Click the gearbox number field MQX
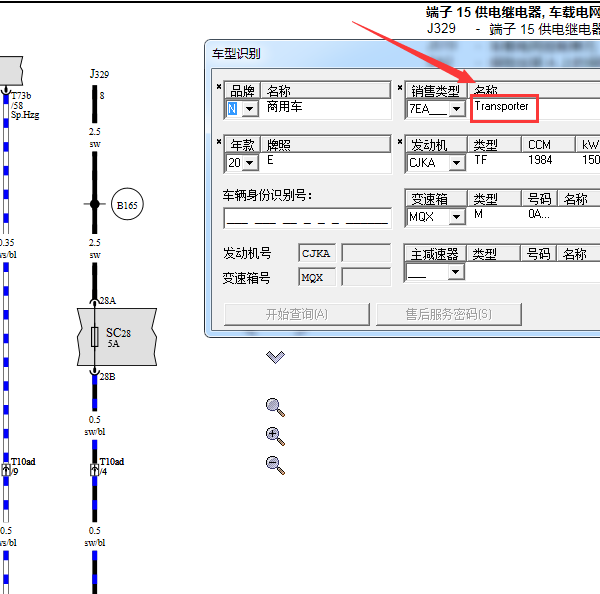The height and width of the screenshot is (594, 600). tap(317, 277)
